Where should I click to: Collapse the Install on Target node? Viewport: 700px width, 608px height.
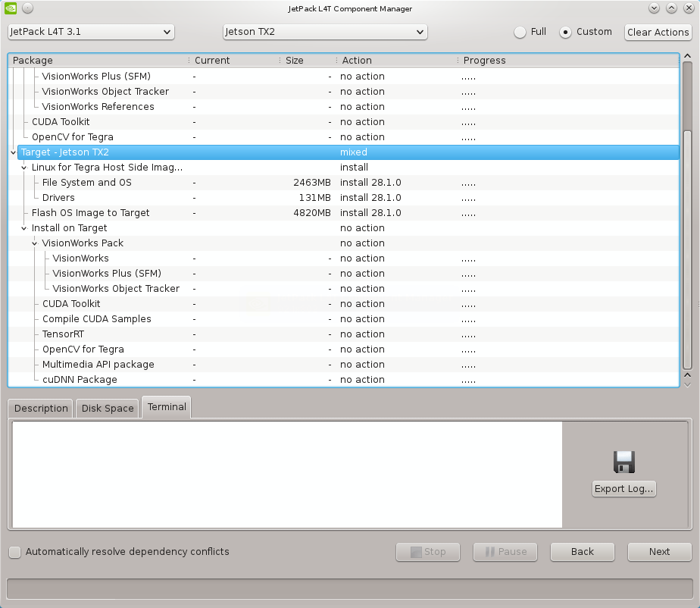24,228
